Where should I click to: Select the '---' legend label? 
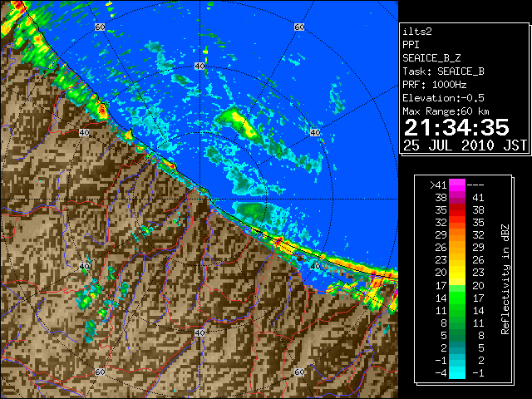(475, 185)
